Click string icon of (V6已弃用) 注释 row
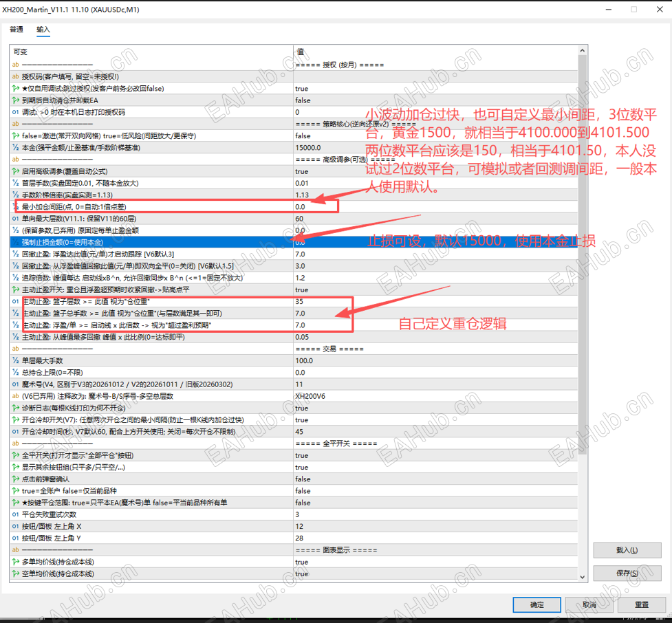 15,396
